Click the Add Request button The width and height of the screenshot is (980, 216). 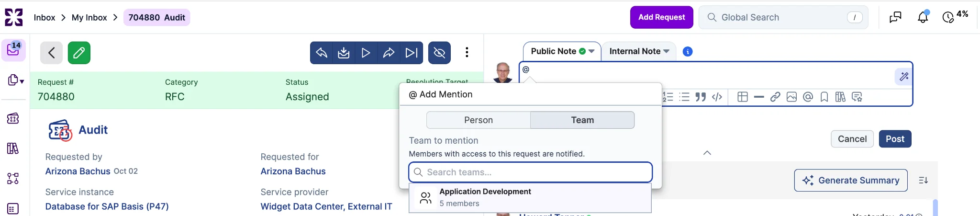pyautogui.click(x=661, y=17)
